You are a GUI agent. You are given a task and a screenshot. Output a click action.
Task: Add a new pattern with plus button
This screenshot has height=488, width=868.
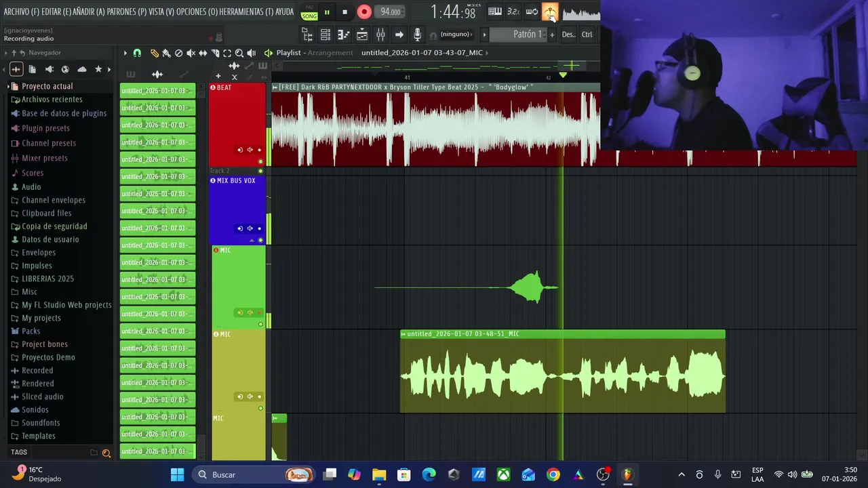[552, 35]
